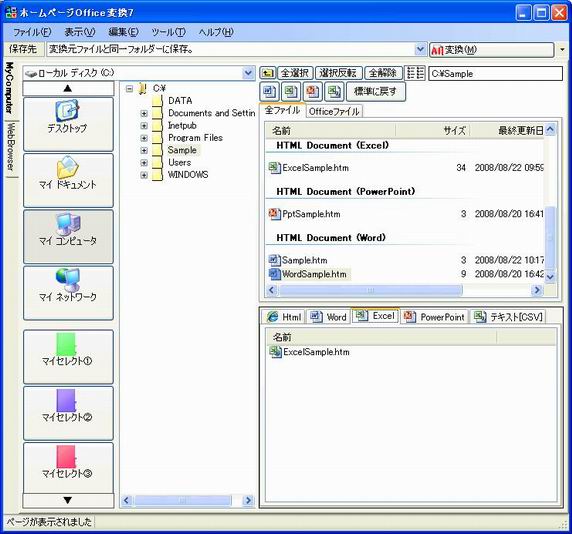Image resolution: width=572 pixels, height=534 pixels.
Task: Click the Excel filter icon in toolbar
Action: 291,91
